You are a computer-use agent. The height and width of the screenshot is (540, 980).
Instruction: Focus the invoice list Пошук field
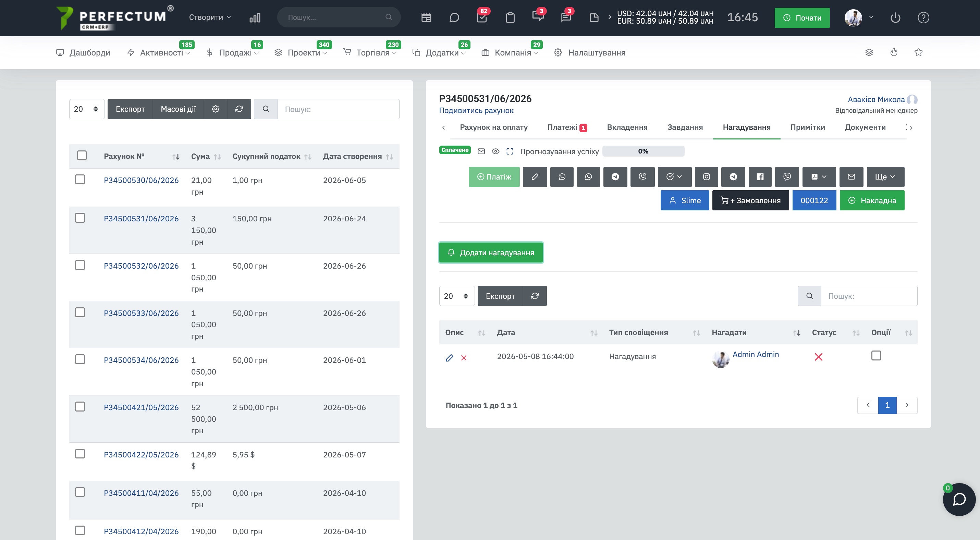tap(338, 109)
